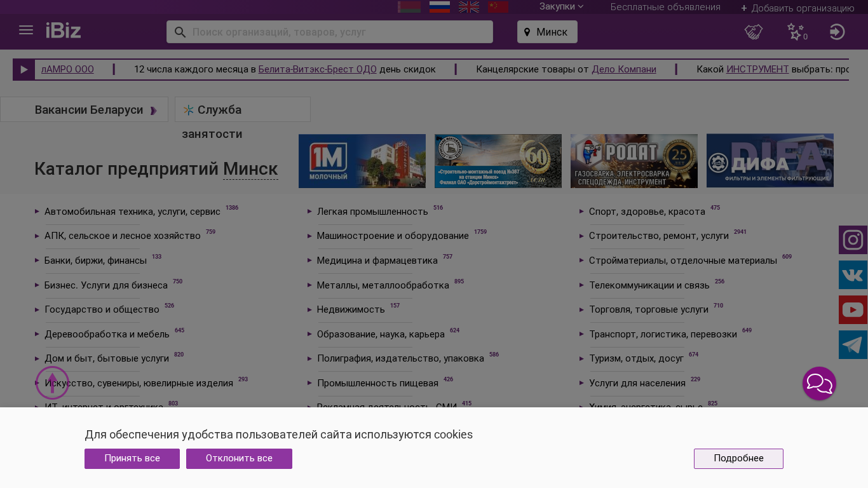Open the hamburger menu
Viewport: 868px width, 488px height.
(26, 30)
